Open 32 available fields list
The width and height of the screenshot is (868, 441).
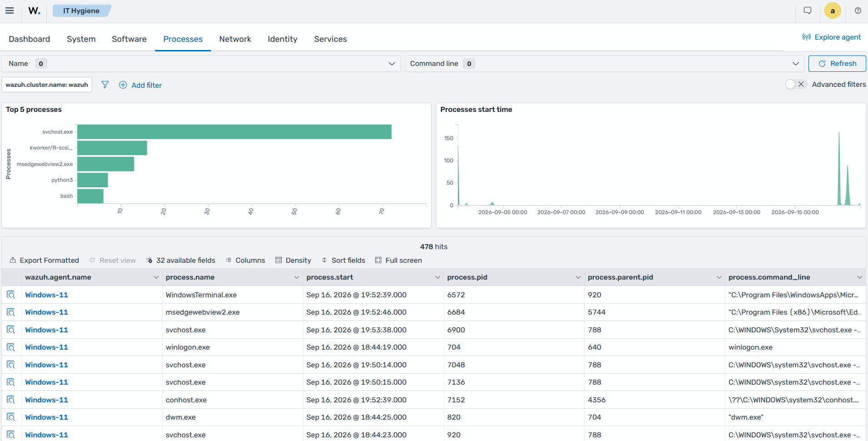(181, 260)
